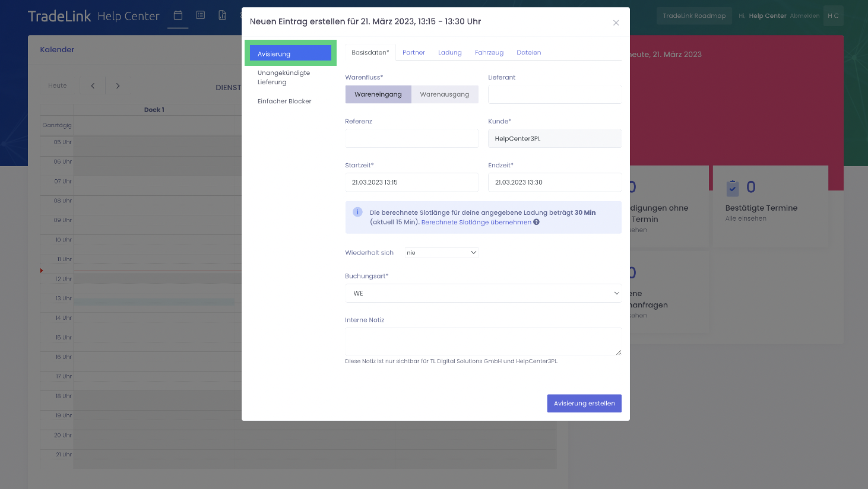
Task: Open the Buchungsart dropdown
Action: click(483, 293)
